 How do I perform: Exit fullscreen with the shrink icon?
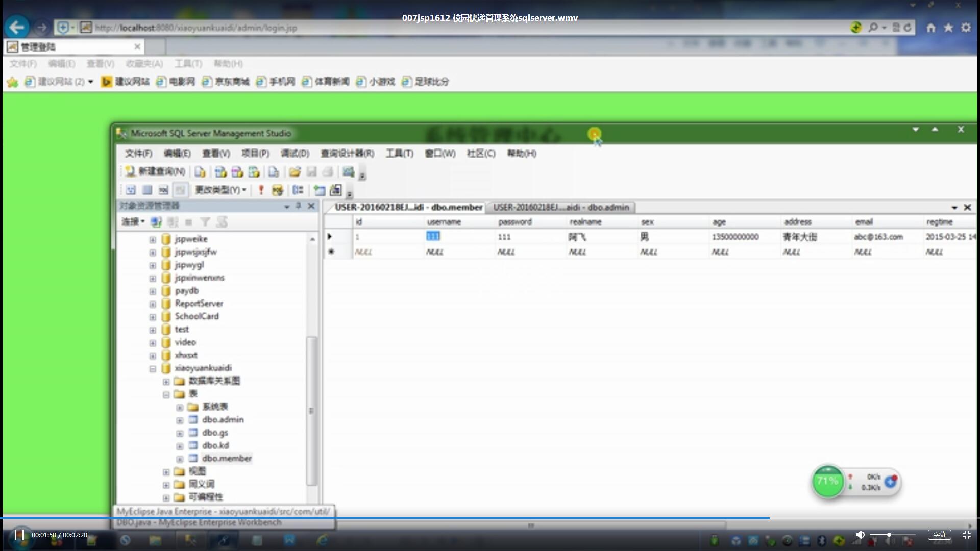tap(966, 535)
